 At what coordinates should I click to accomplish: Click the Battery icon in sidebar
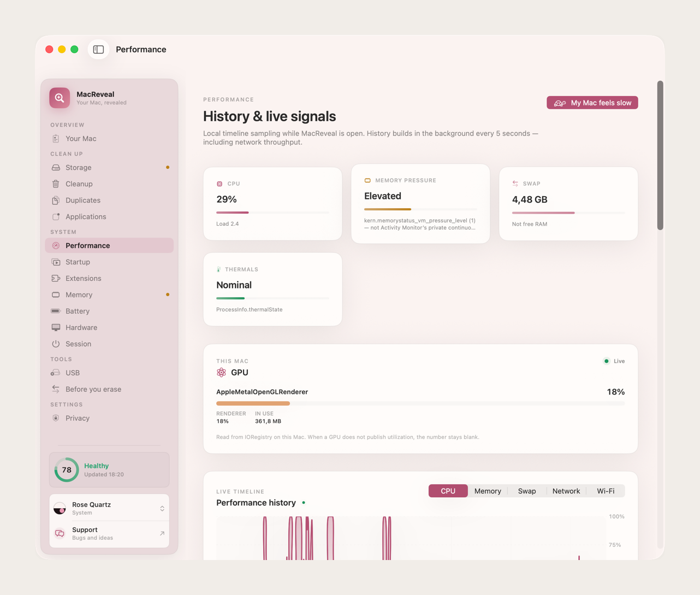[56, 311]
